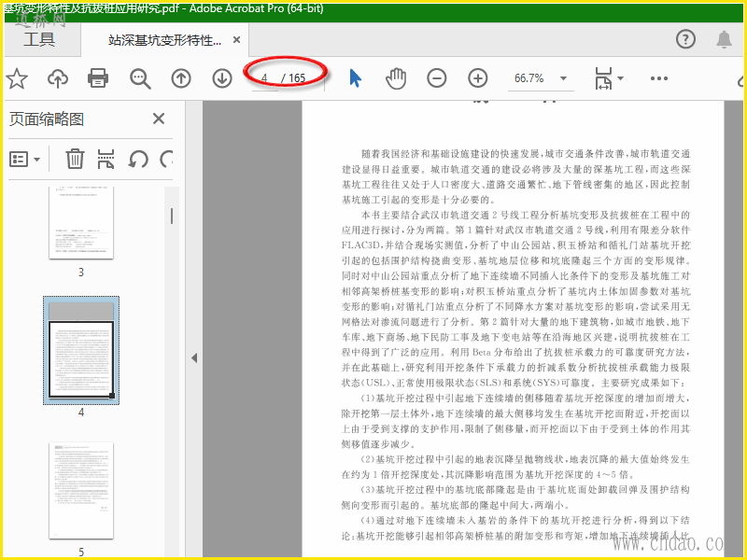
Task: Open the thumbnail options menu
Action: (x=24, y=159)
